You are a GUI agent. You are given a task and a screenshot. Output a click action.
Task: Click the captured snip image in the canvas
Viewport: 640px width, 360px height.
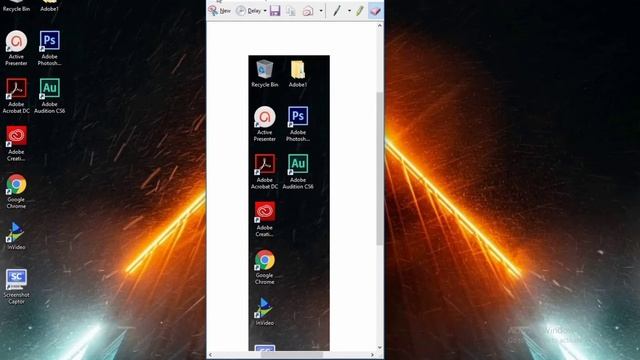289,203
